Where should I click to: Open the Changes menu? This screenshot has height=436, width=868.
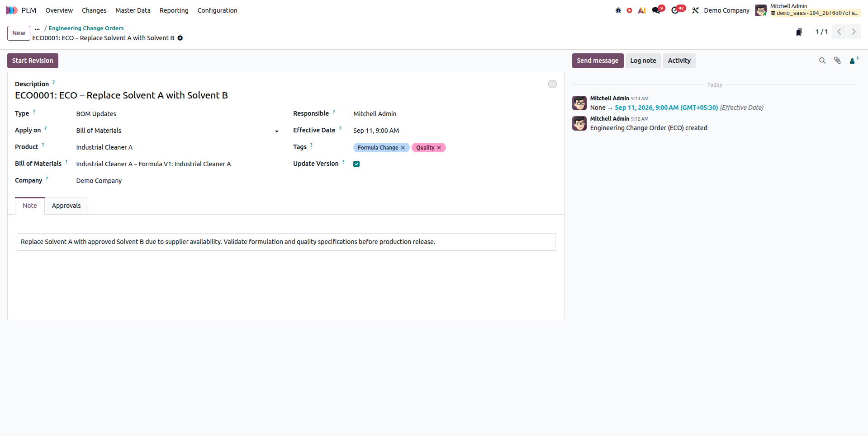pyautogui.click(x=94, y=10)
